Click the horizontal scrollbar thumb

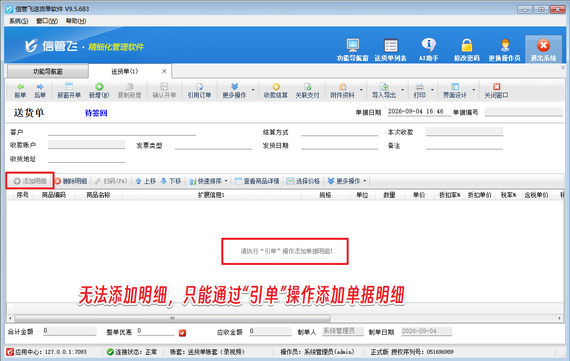(172, 318)
